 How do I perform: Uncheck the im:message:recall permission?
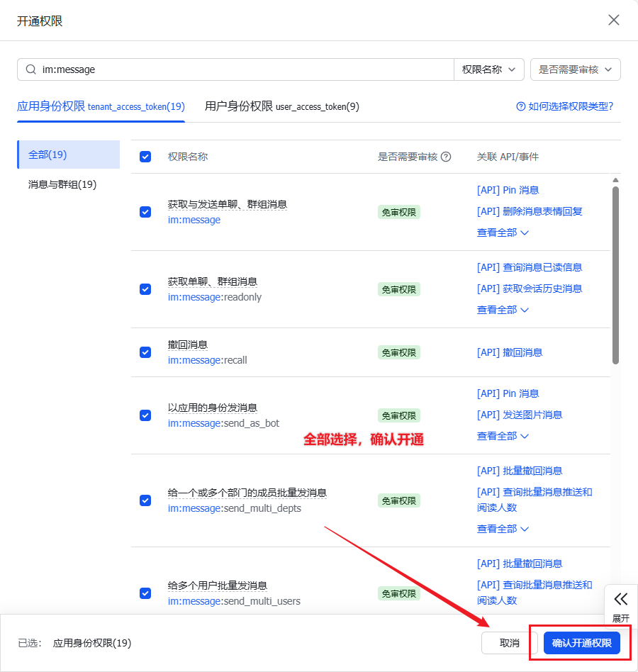coord(145,352)
